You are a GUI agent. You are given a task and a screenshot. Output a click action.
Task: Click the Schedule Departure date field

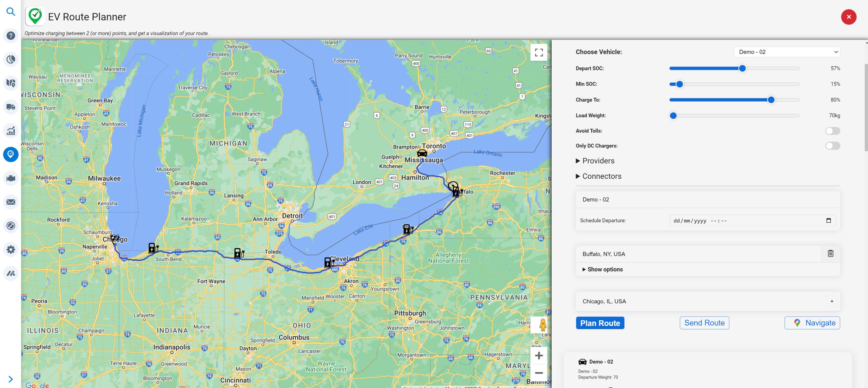click(752, 221)
